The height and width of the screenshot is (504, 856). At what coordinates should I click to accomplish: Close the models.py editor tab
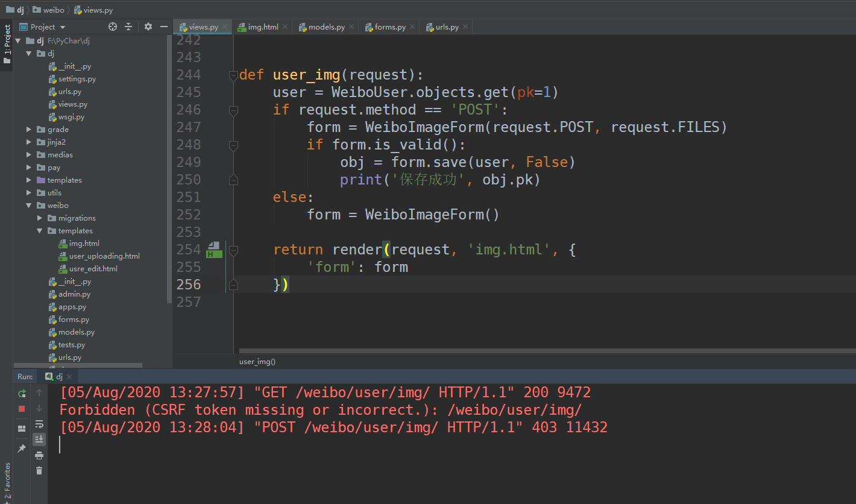pyautogui.click(x=351, y=27)
